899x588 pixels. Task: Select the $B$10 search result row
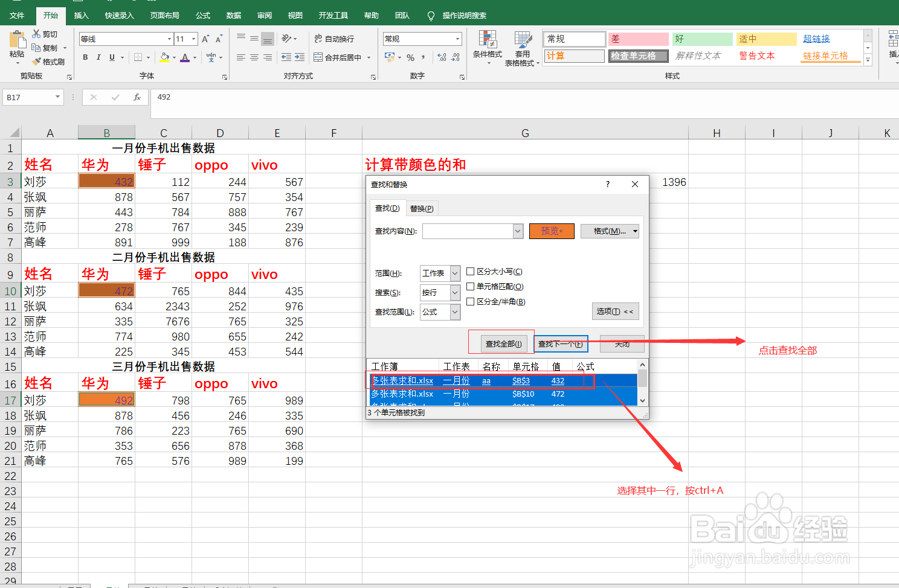click(x=501, y=394)
